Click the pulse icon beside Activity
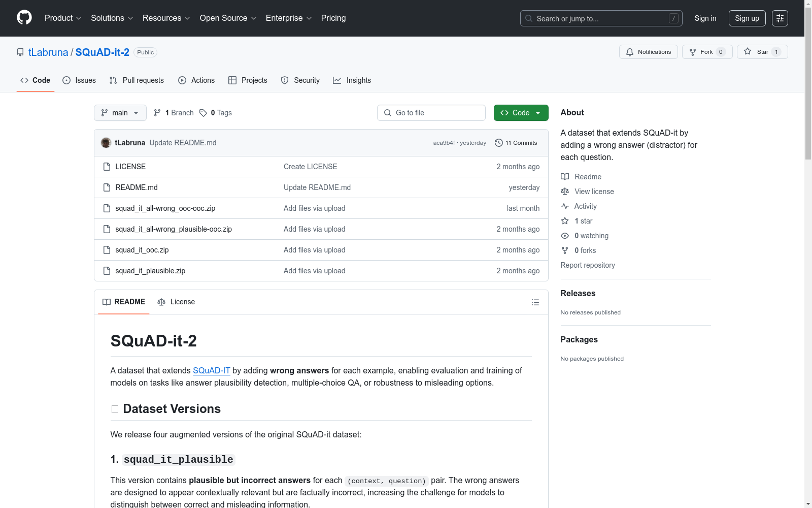Viewport: 812px width, 508px height. click(x=565, y=206)
